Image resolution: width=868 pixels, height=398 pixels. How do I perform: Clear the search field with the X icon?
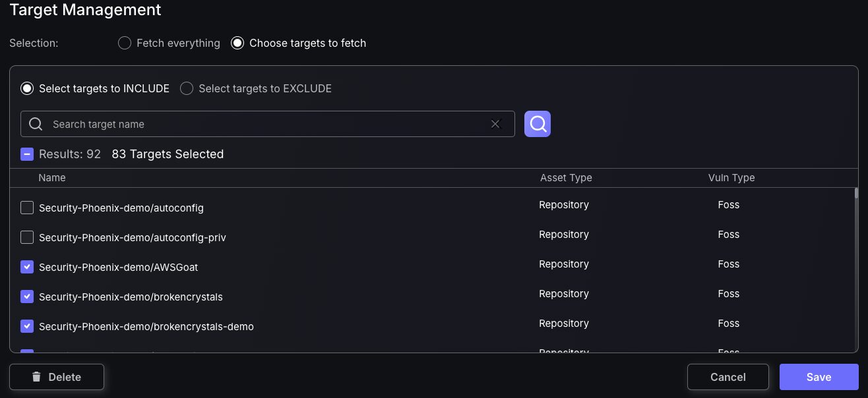pos(496,124)
